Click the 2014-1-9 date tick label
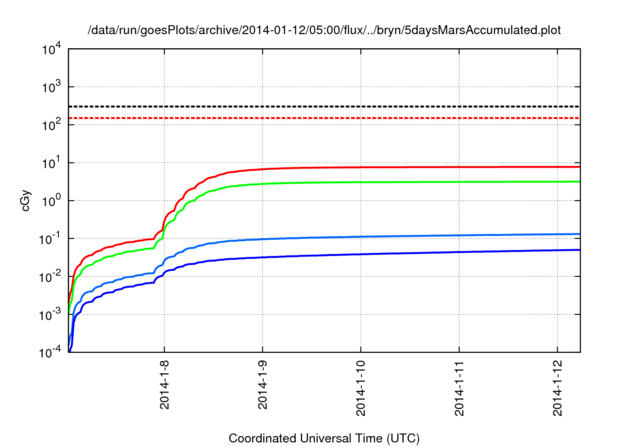Screen dimensions: 640x448 pos(262,385)
